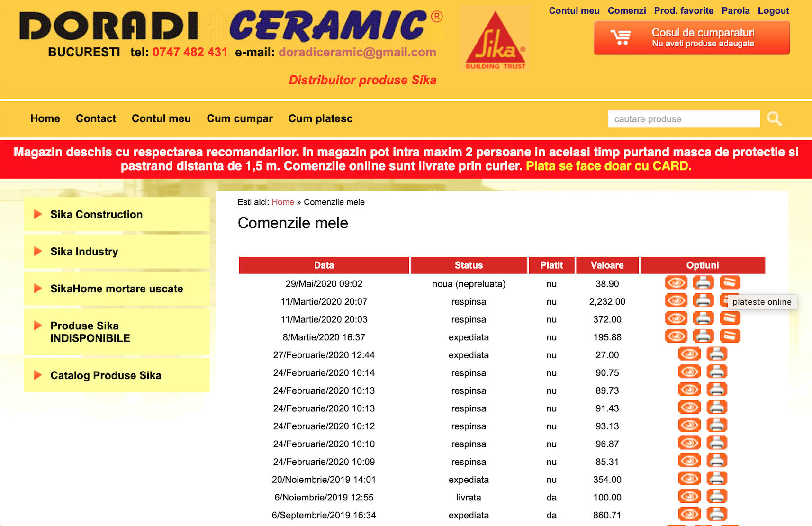Click Contul meu link at top
812x526 pixels.
[574, 10]
